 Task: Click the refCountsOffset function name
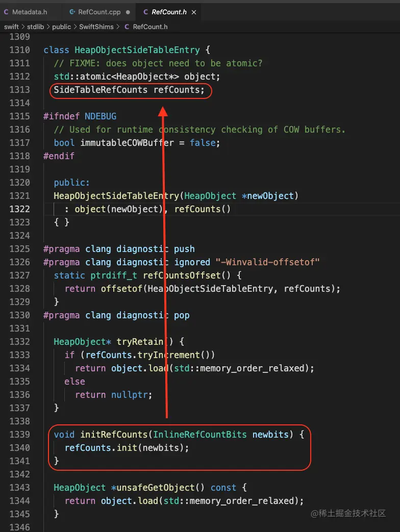(x=182, y=275)
